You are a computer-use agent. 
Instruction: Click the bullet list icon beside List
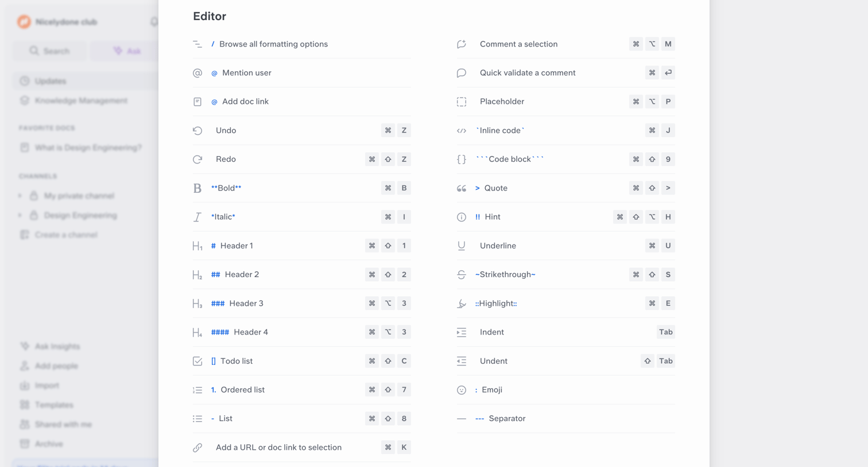197,419
